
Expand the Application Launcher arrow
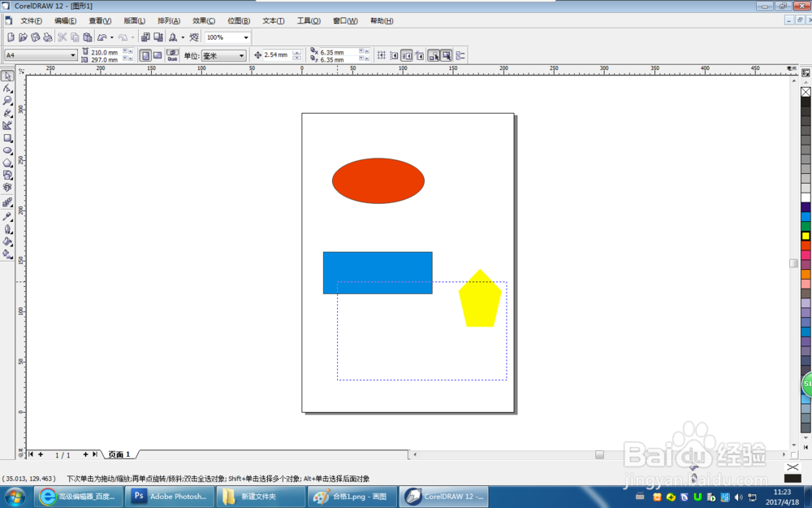183,37
